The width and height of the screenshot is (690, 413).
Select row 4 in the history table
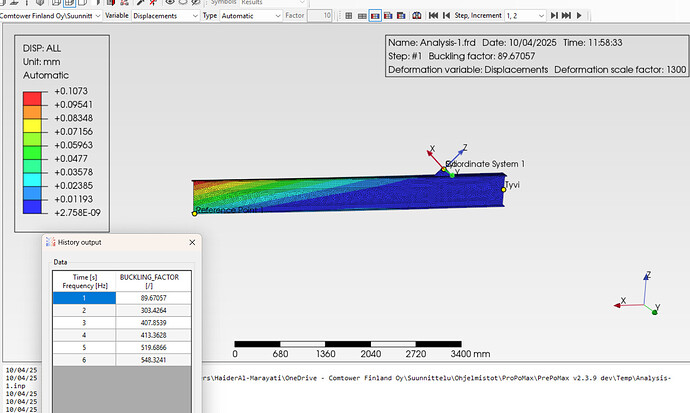[84, 335]
